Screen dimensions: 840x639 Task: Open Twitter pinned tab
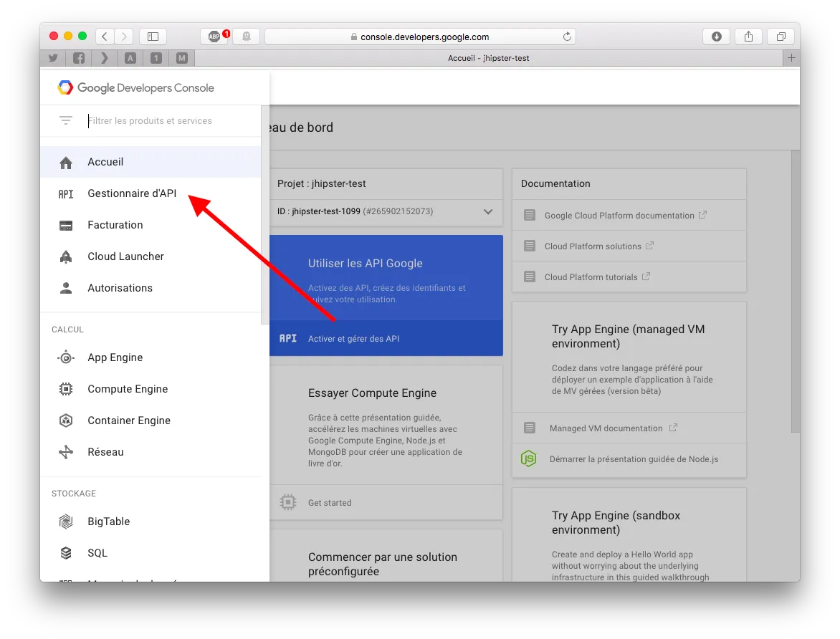53,58
